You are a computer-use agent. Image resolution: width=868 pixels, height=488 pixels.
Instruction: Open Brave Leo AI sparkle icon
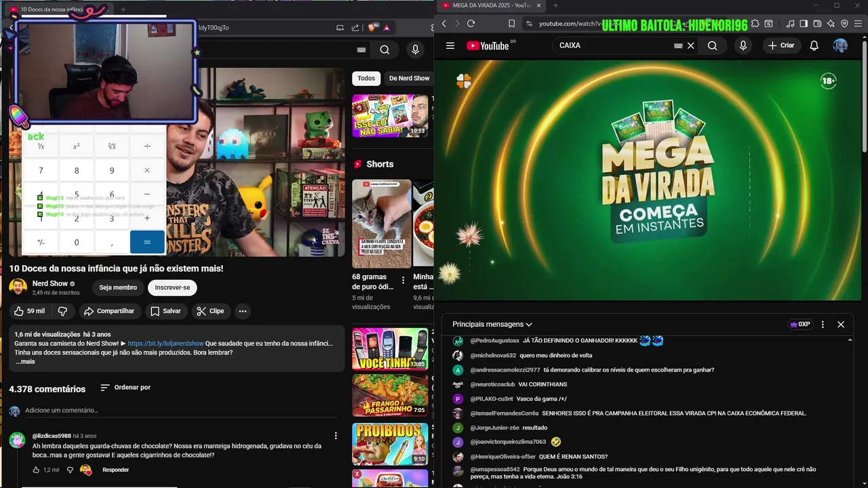831,24
